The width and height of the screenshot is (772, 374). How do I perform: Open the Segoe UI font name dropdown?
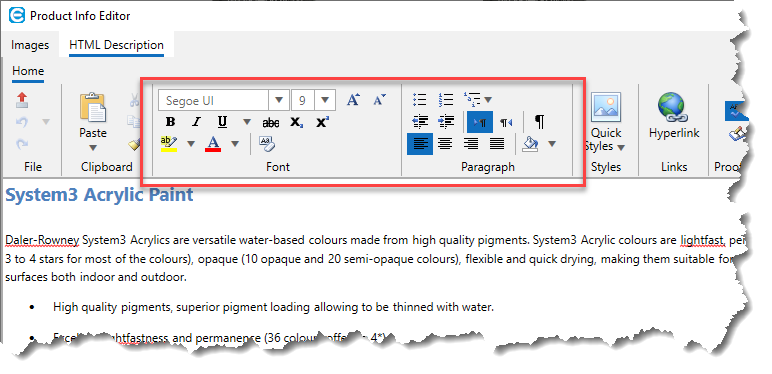279,100
